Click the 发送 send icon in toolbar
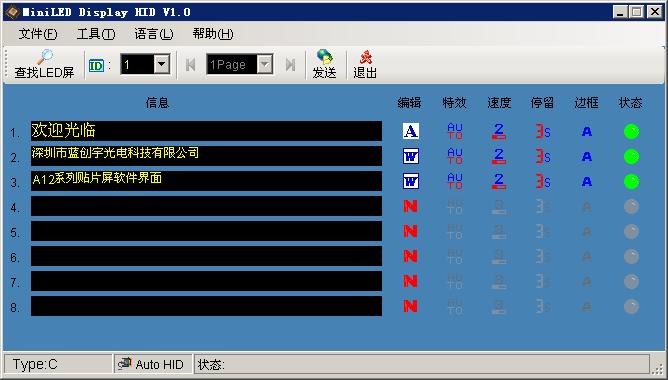 324,57
